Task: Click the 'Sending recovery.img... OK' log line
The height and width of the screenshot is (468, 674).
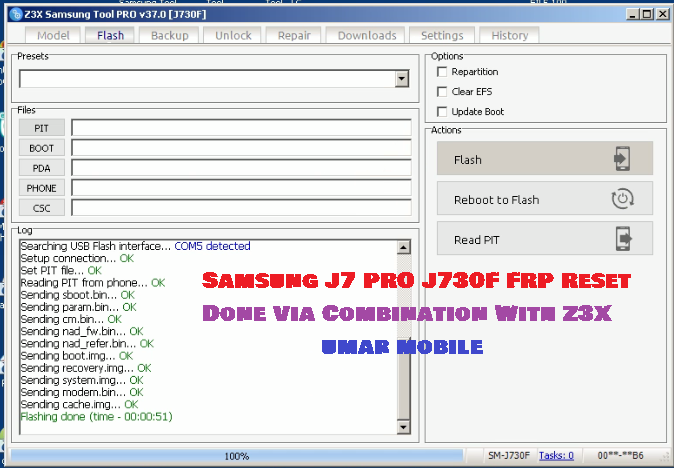Action: (x=86, y=368)
